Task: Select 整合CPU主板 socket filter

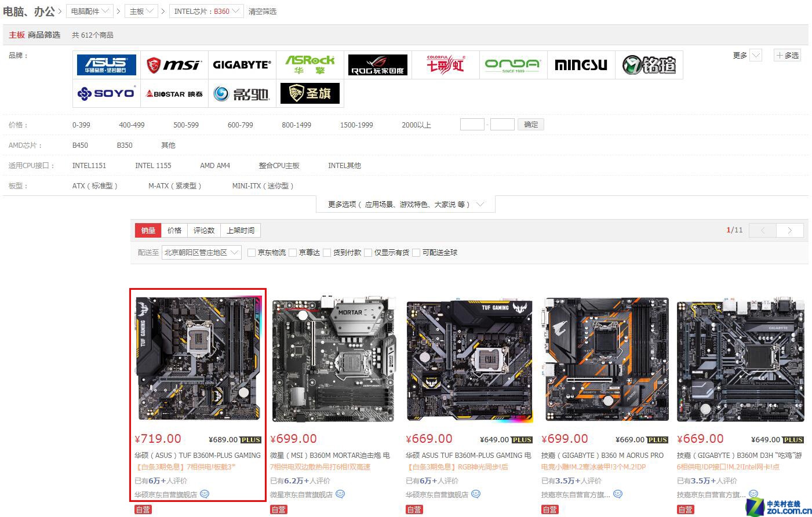Action: tap(279, 166)
